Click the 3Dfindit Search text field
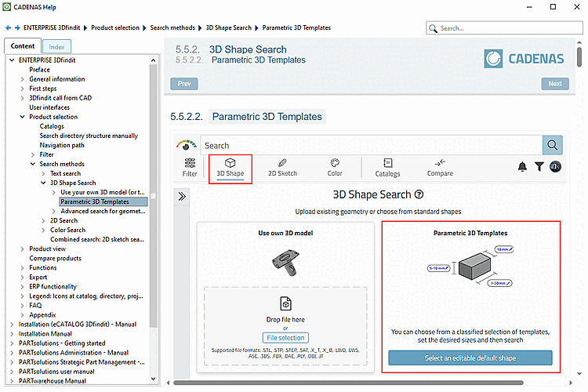The height and width of the screenshot is (392, 588). 372,145
